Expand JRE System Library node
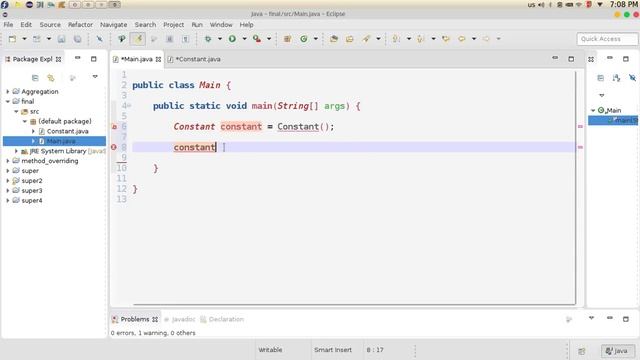The width and height of the screenshot is (640, 360). 16,151
